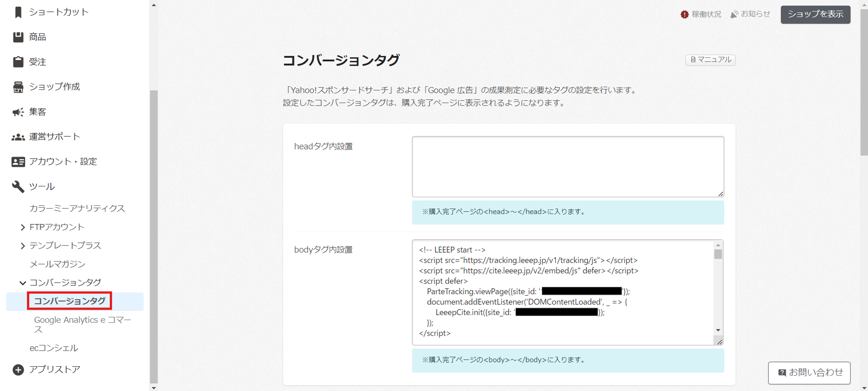Click the ショップを表示 button
The height and width of the screenshot is (391, 868).
(815, 14)
